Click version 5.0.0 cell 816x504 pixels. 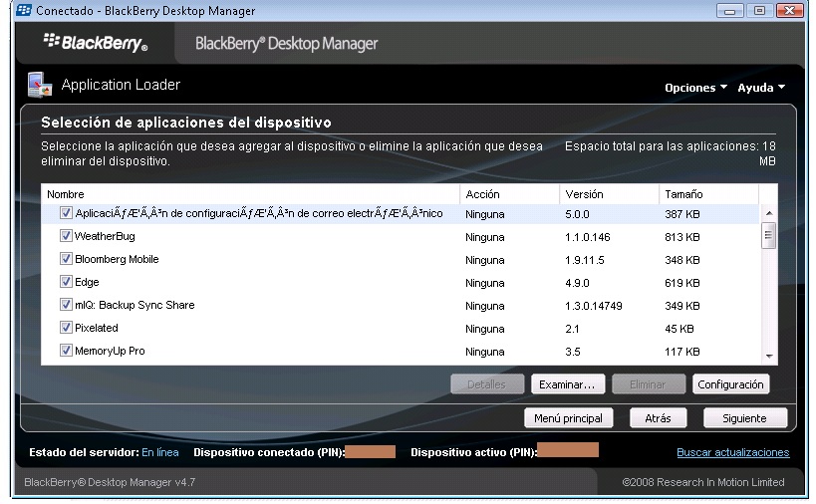(x=577, y=214)
